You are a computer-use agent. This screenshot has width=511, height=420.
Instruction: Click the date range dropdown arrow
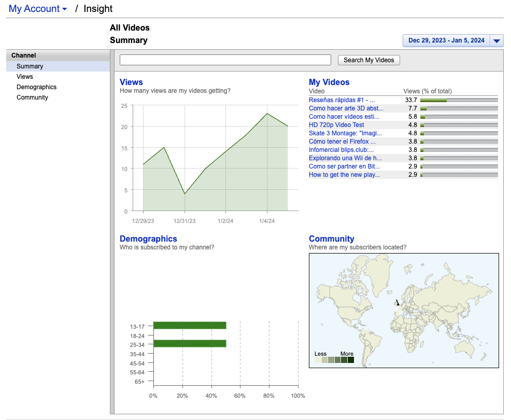tap(496, 41)
